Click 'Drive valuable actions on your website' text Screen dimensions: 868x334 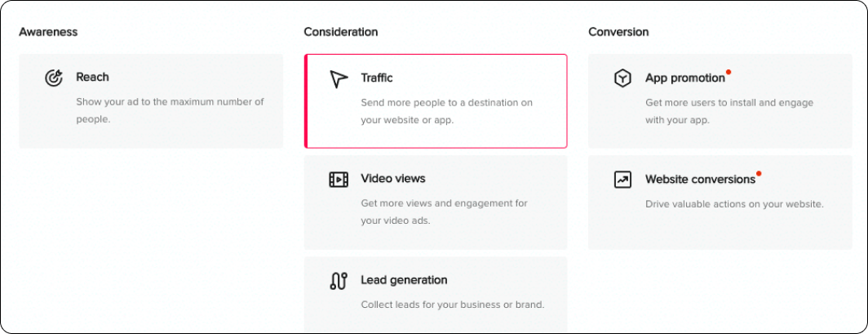pyautogui.click(x=734, y=204)
